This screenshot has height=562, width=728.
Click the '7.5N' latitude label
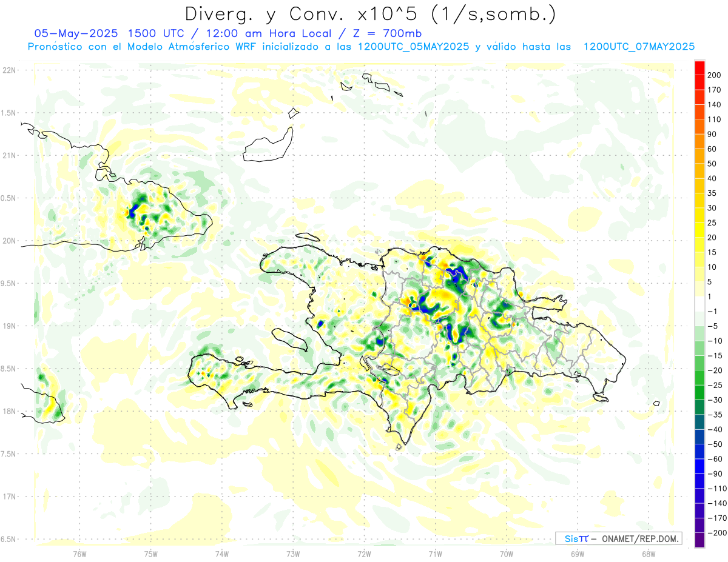coord(8,453)
